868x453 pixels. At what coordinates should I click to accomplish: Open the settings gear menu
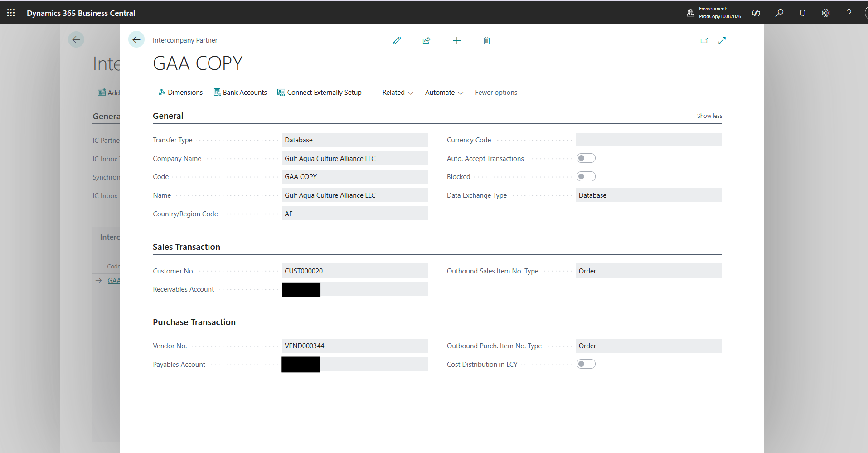[x=826, y=13]
